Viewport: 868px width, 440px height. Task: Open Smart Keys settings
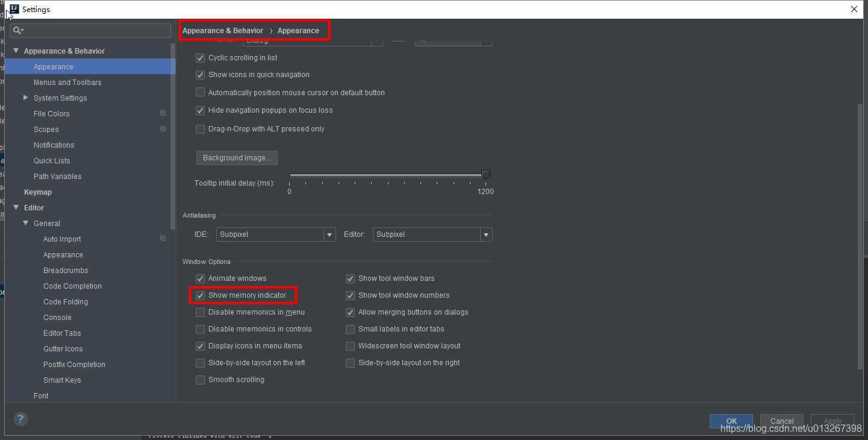click(62, 380)
